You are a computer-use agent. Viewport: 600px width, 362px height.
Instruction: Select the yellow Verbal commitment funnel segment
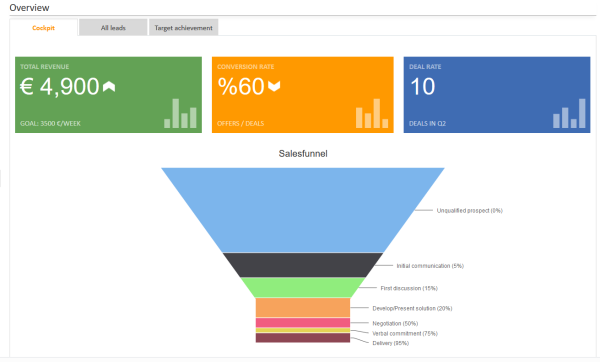pos(303,330)
